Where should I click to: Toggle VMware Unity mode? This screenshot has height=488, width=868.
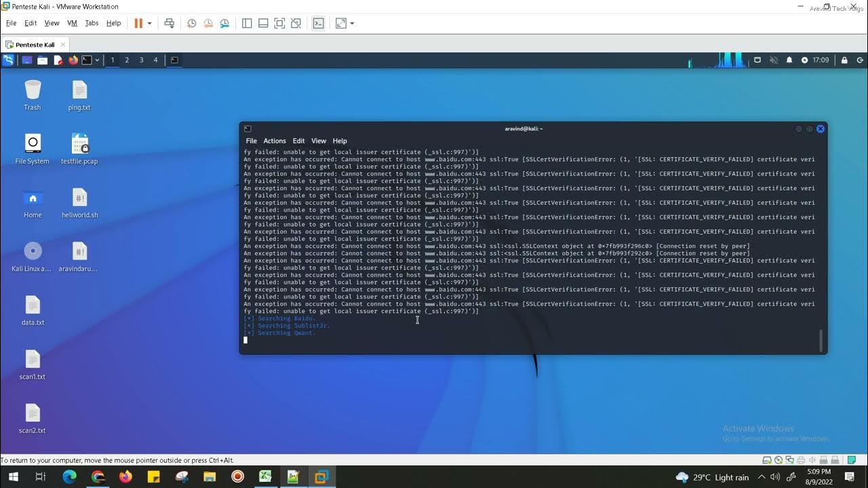(x=296, y=23)
